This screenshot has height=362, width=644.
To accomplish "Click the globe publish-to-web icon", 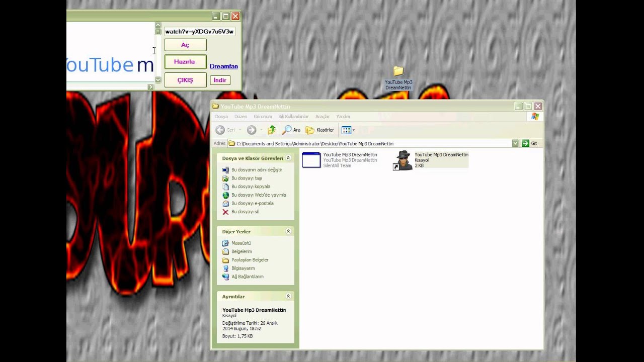I will point(225,195).
